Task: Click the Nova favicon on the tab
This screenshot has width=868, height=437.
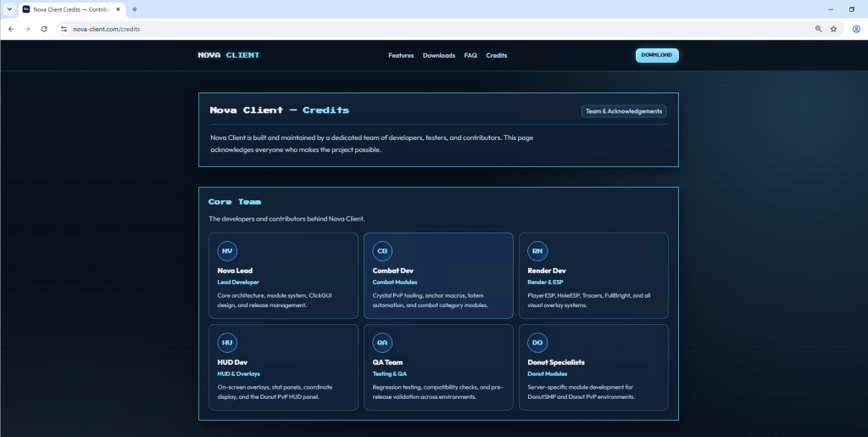Action: click(26, 9)
